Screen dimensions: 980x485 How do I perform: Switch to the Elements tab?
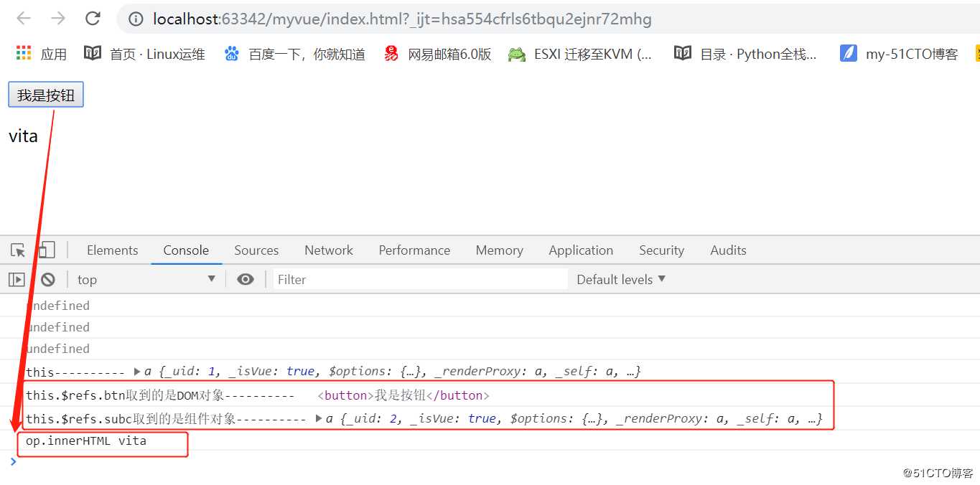[x=113, y=250]
